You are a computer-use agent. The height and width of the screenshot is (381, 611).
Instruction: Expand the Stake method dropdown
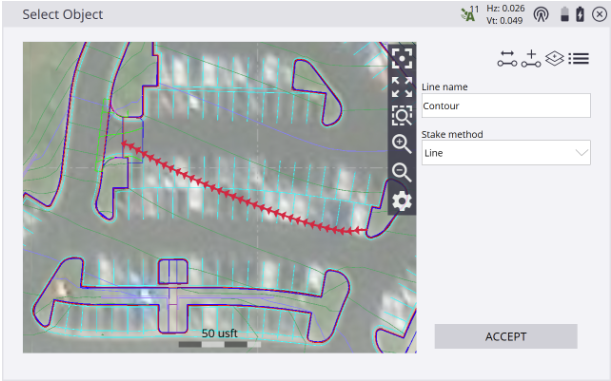click(x=506, y=153)
